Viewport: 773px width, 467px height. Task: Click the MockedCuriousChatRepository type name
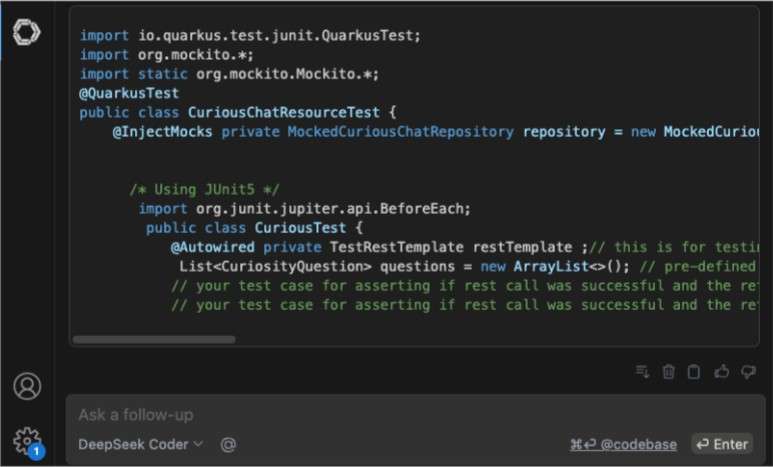tap(400, 132)
